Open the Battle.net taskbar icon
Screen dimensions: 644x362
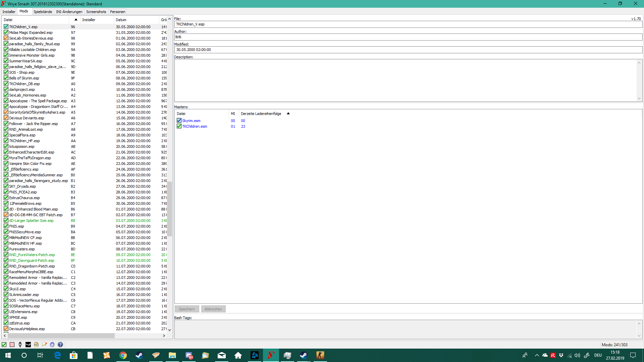point(255,355)
